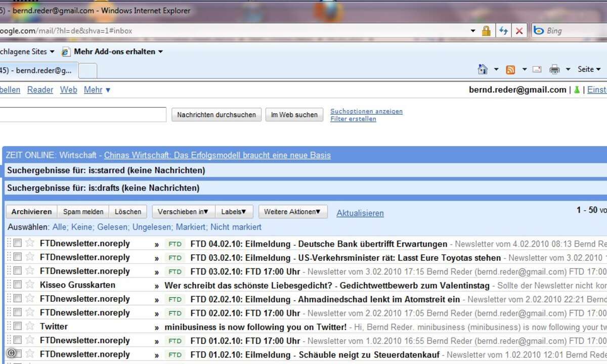
Task: Star the FTD 01.02.10 17:00 Uhr message
Action: 30,340
